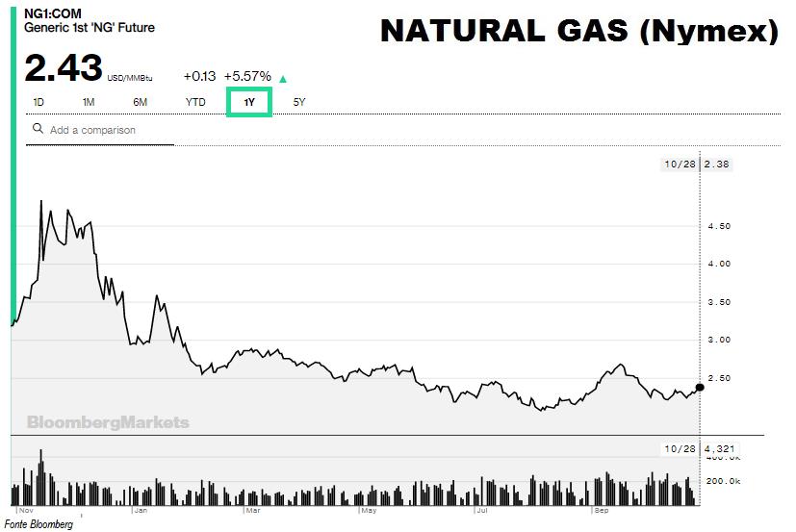Select the highlighted 1Y range
The image size is (796, 532).
click(x=249, y=102)
